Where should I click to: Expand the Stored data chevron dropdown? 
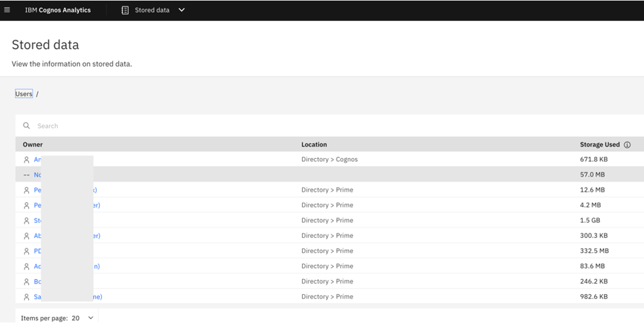tap(182, 10)
